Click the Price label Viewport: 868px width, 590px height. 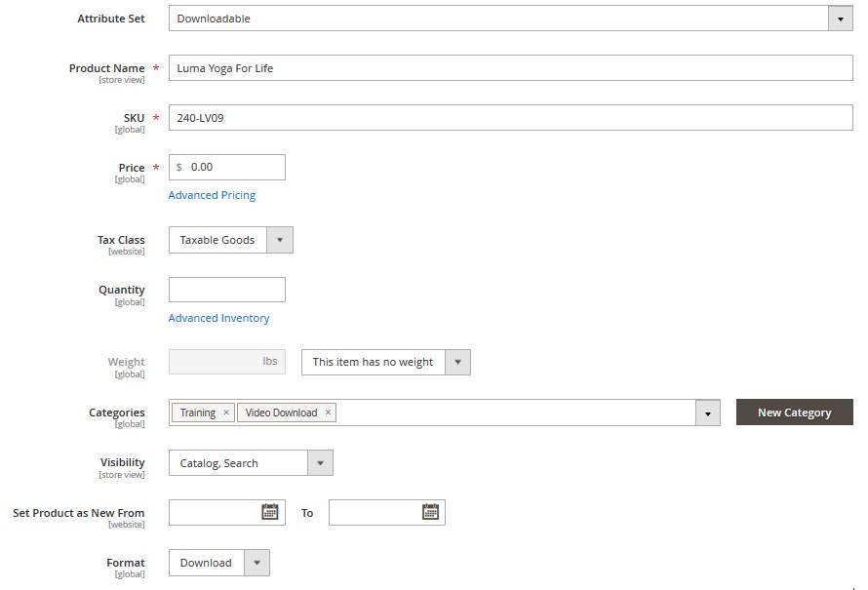[132, 167]
